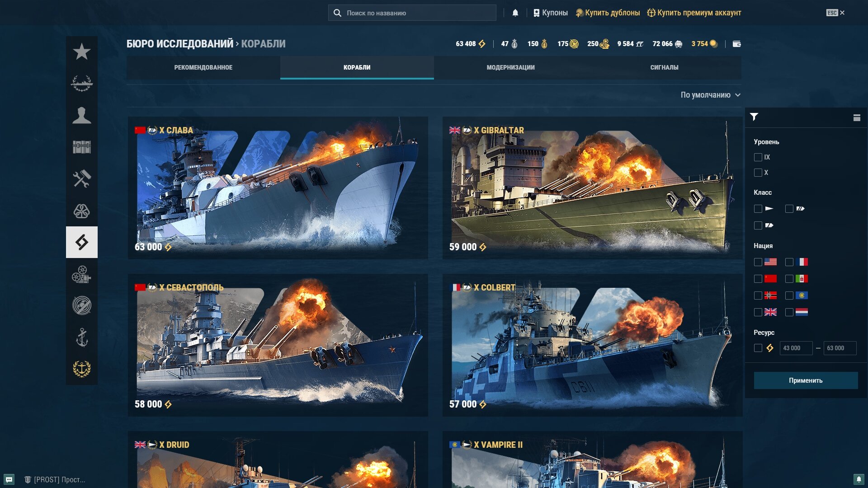Viewport: 868px width, 488px height.
Task: Switch to the Модернизации tab
Action: coord(511,67)
